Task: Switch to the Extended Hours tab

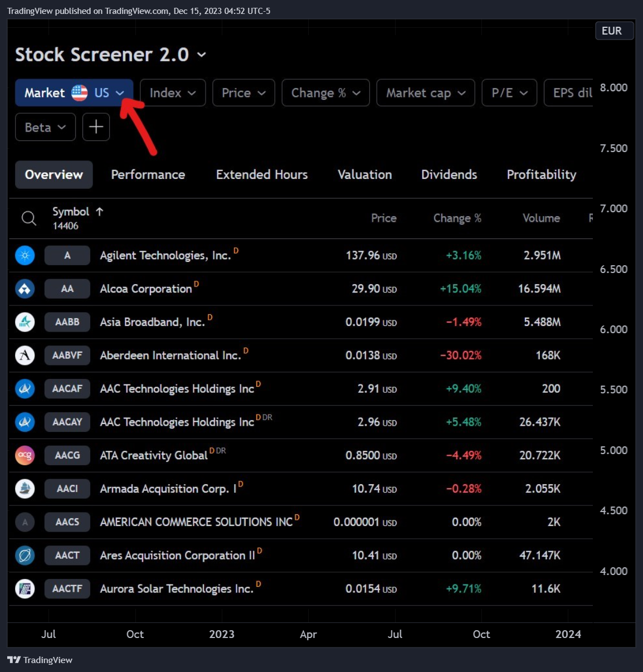Action: pos(262,174)
